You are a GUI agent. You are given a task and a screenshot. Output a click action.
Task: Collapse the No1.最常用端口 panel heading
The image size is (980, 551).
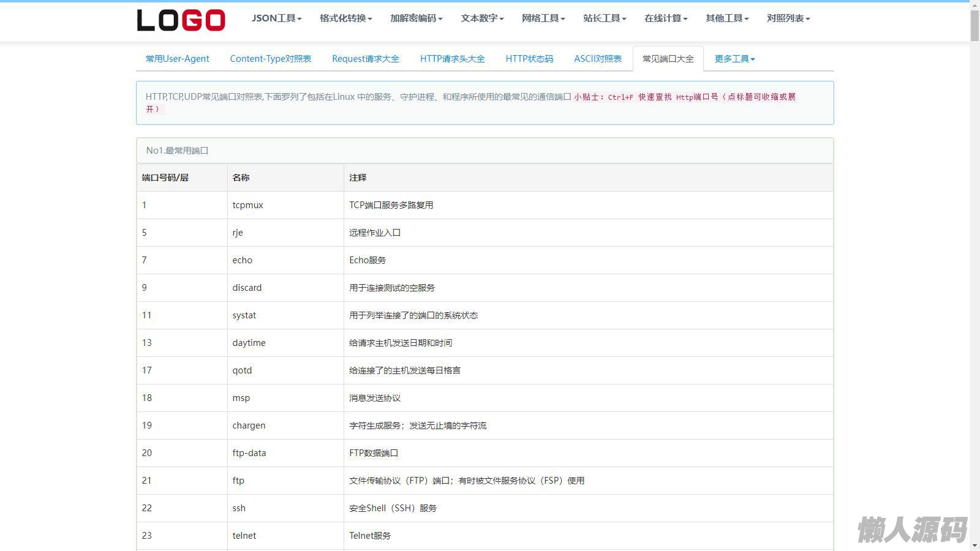(177, 151)
